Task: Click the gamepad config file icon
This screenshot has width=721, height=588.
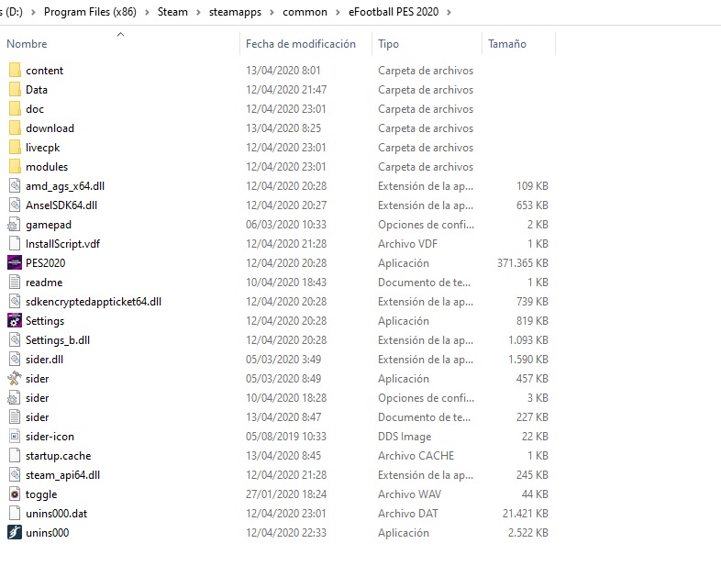Action: (x=14, y=225)
